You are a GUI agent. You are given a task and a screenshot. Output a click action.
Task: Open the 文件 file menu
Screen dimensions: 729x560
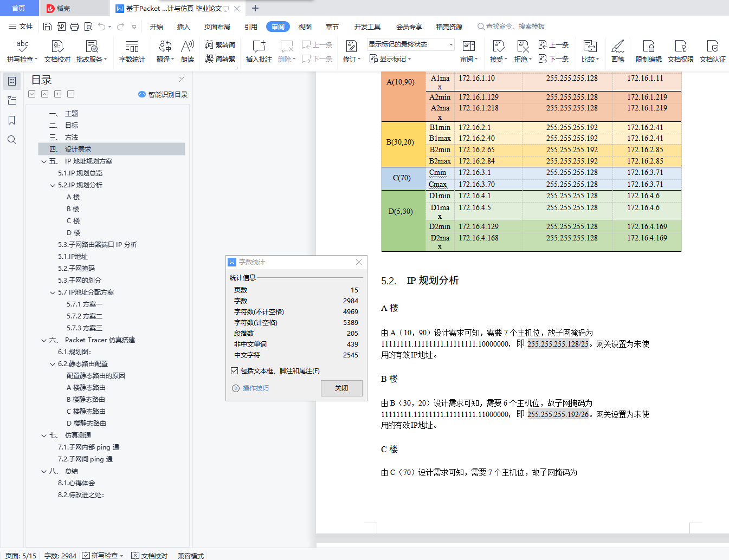pyautogui.click(x=21, y=27)
